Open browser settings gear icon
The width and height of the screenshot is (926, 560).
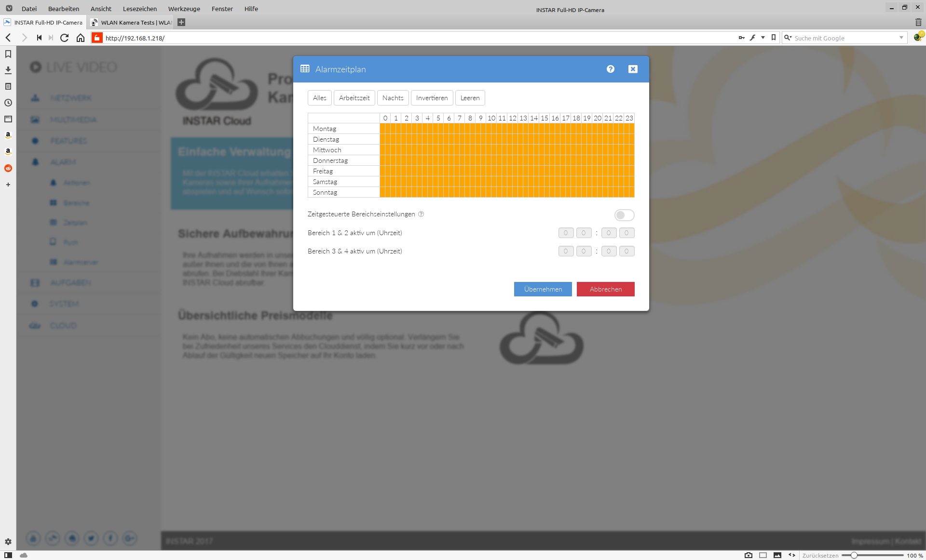click(8, 542)
